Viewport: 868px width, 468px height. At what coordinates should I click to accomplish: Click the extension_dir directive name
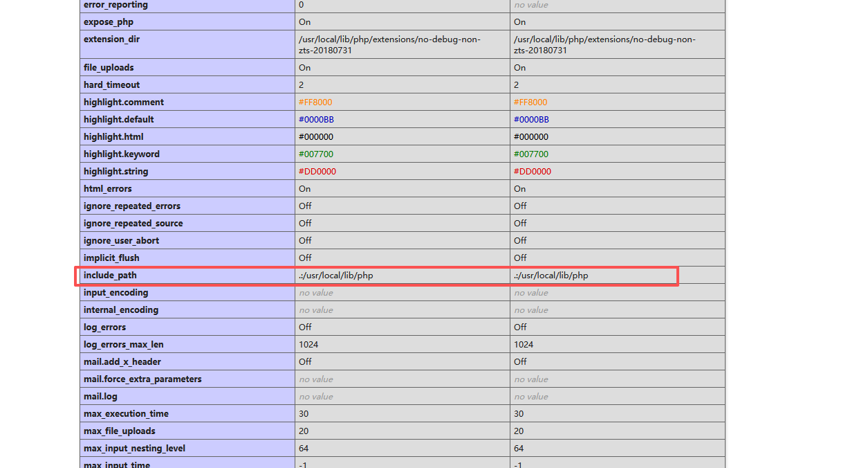point(111,39)
